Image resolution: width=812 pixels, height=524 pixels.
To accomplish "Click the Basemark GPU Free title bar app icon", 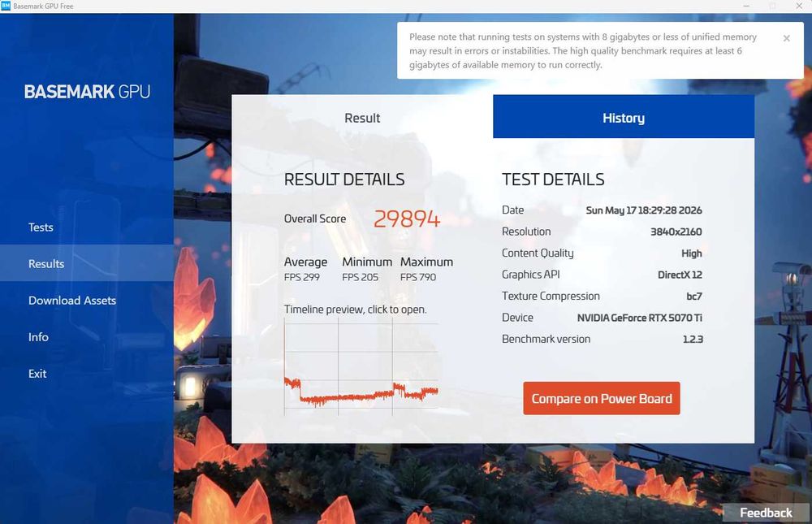I will (x=6, y=6).
